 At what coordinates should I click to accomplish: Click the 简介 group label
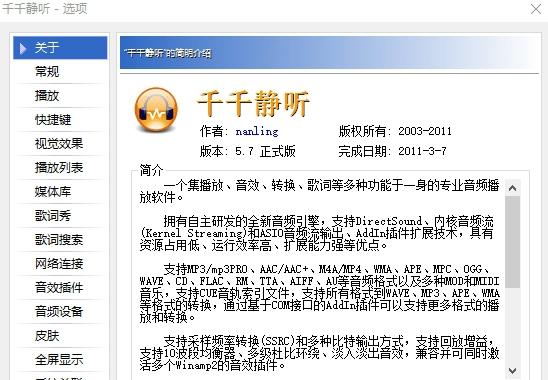click(x=151, y=170)
